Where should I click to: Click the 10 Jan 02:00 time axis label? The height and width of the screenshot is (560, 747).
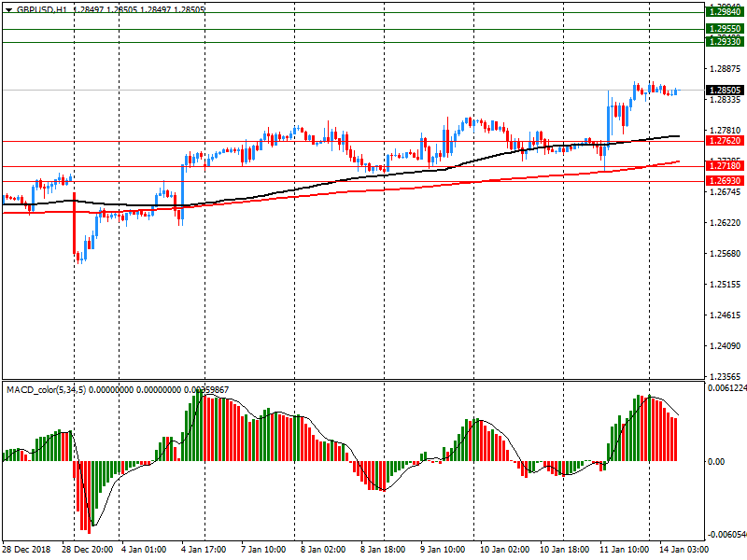click(x=501, y=550)
